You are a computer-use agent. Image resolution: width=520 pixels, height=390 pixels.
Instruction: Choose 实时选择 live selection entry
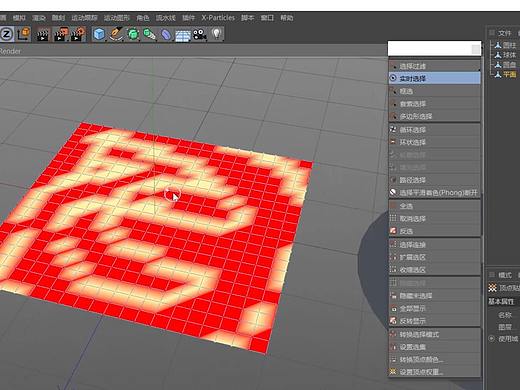(435, 78)
